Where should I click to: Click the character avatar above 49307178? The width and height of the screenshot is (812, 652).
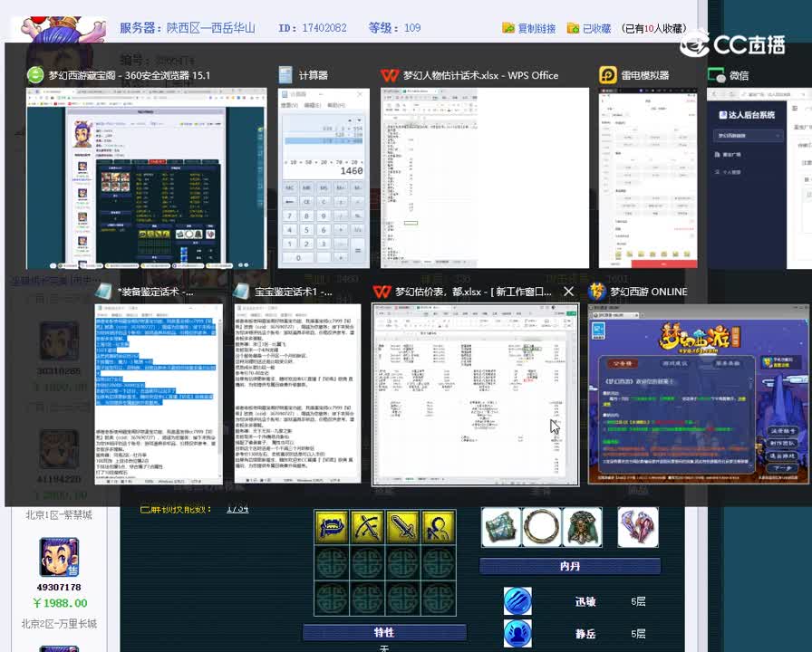[59, 557]
